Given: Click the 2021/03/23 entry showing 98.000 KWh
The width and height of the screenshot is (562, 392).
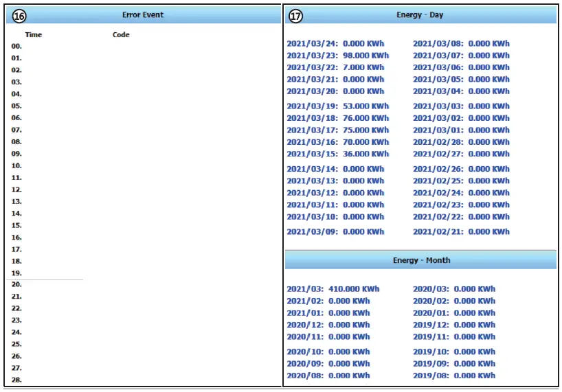Looking at the screenshot, I should 337,56.
